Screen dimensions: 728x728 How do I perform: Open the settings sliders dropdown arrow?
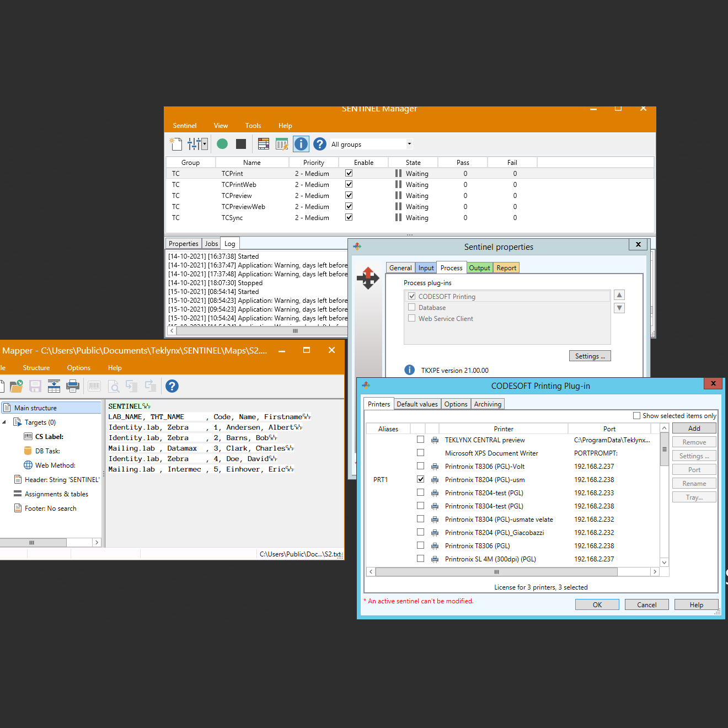pyautogui.click(x=205, y=144)
